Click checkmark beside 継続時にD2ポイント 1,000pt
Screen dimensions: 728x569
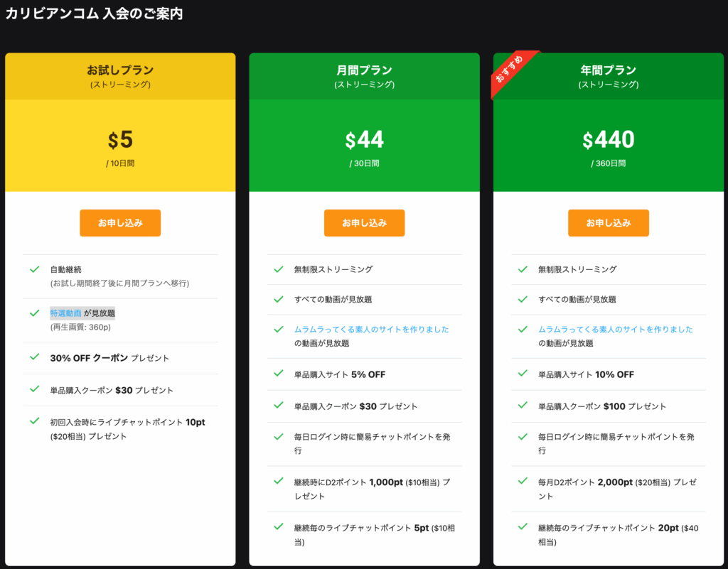(279, 481)
